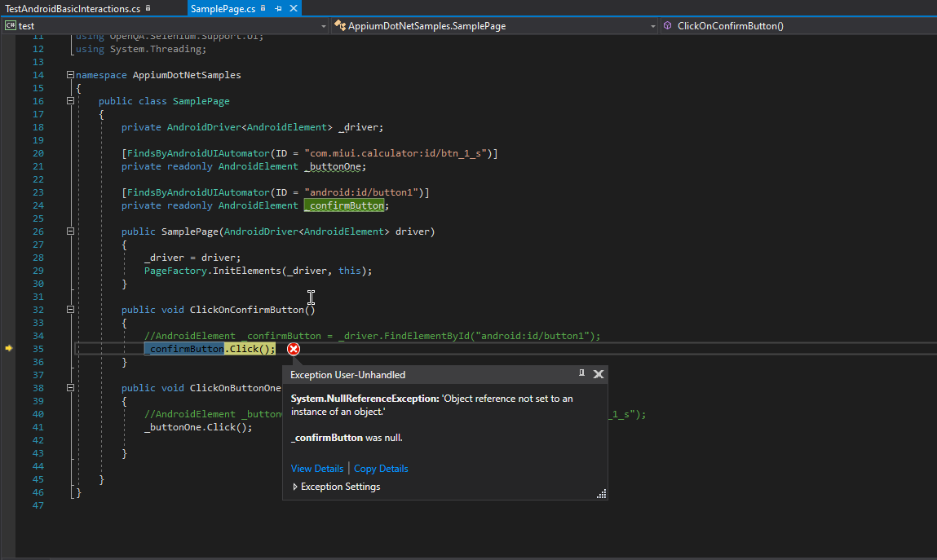Screen dimensions: 937x560
Task: Click the highlighted _confirmButton field declaration
Action: (344, 205)
